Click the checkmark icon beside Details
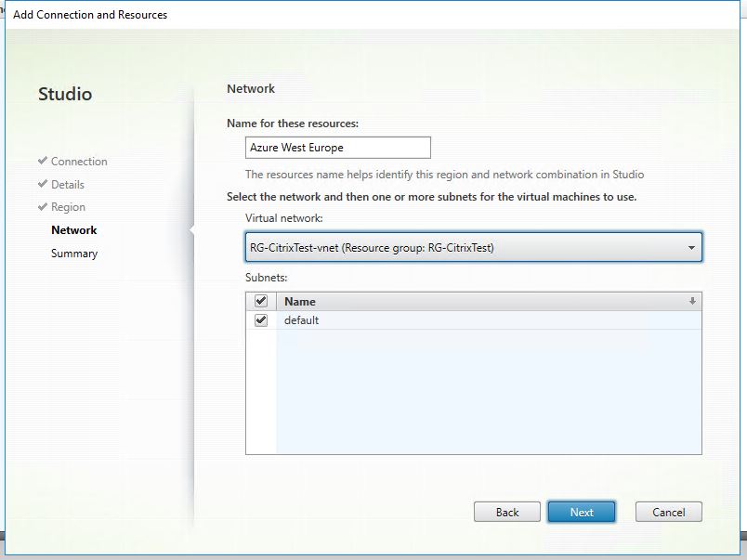 pyautogui.click(x=43, y=185)
